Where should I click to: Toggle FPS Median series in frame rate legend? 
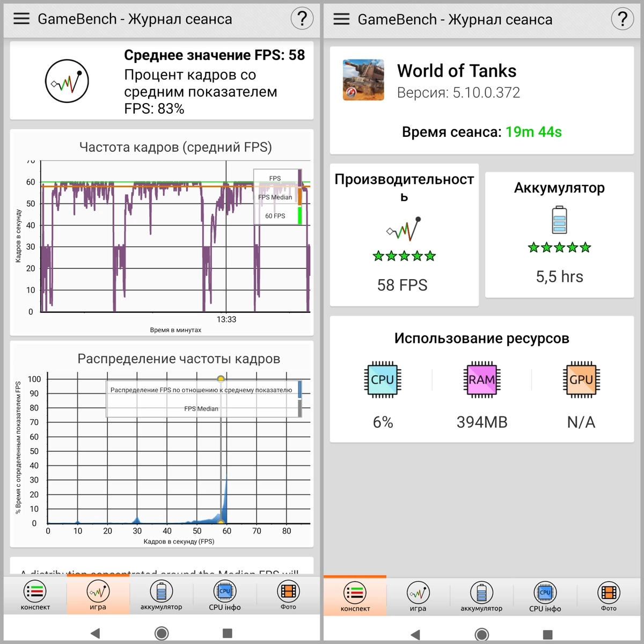coord(275,197)
